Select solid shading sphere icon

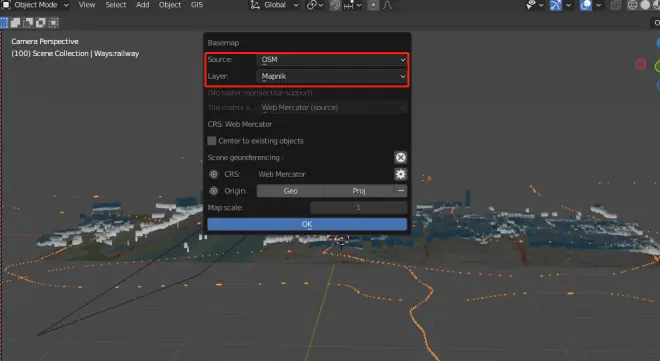tap(645, 5)
